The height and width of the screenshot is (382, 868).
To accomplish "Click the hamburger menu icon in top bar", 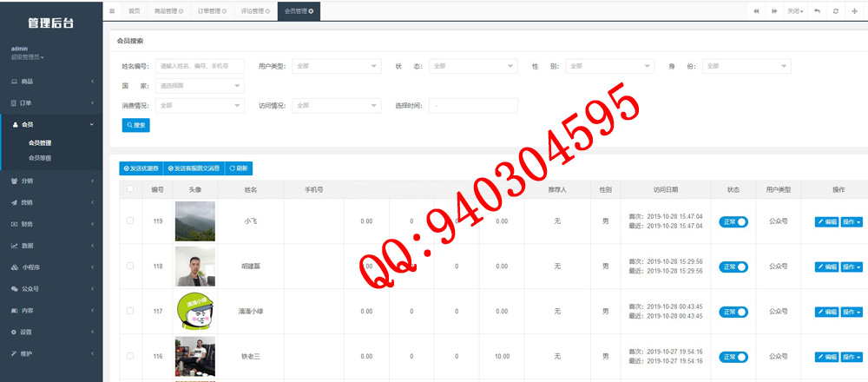I will [x=112, y=11].
